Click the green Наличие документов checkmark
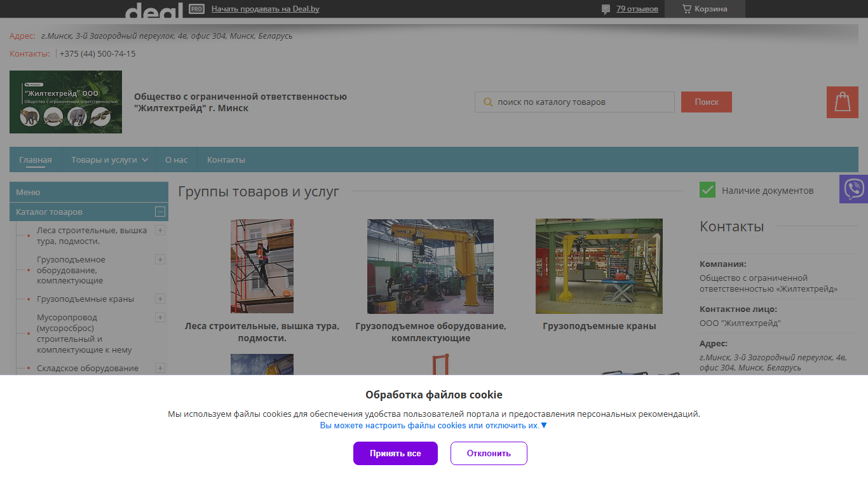This screenshot has width=868, height=488. (x=707, y=190)
